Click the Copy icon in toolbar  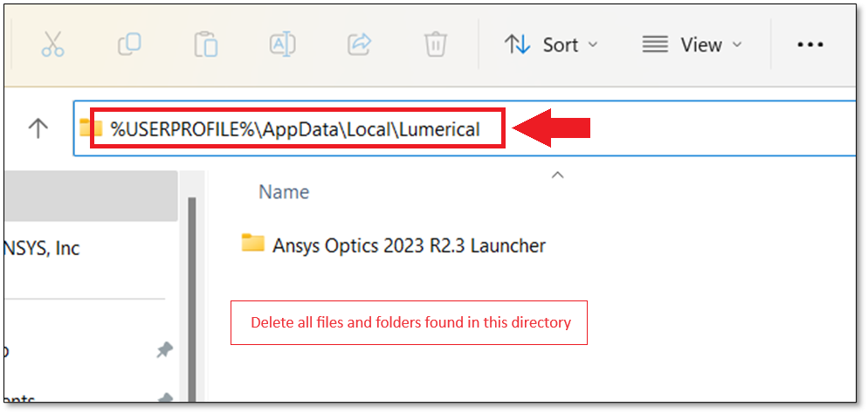[x=129, y=45]
